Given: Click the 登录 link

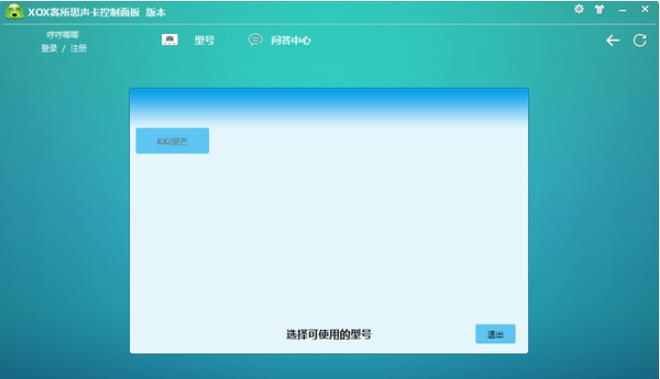Looking at the screenshot, I should pyautogui.click(x=49, y=48).
